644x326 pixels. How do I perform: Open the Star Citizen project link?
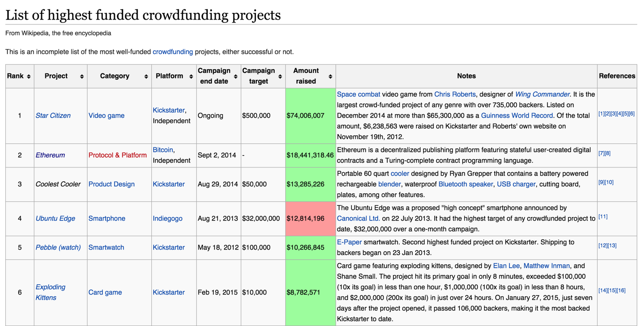(53, 116)
